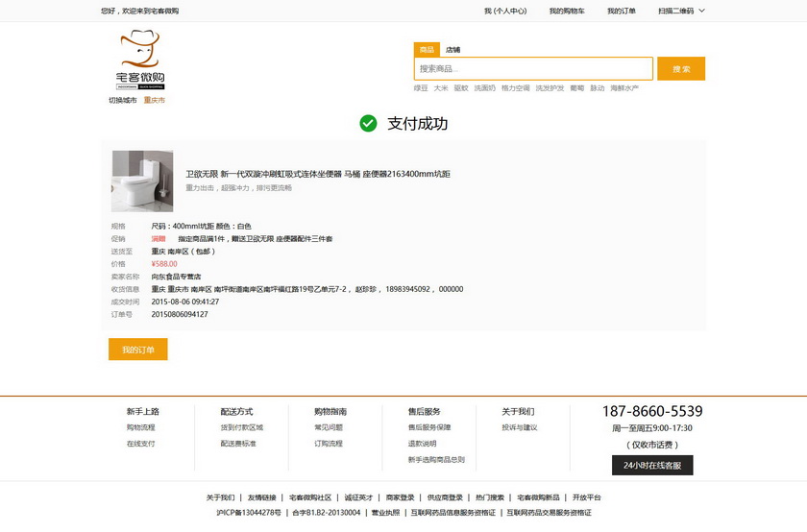Viewport: 807px width, 532px height.
Task: Open 配送费标准 footer link
Action: click(x=238, y=444)
